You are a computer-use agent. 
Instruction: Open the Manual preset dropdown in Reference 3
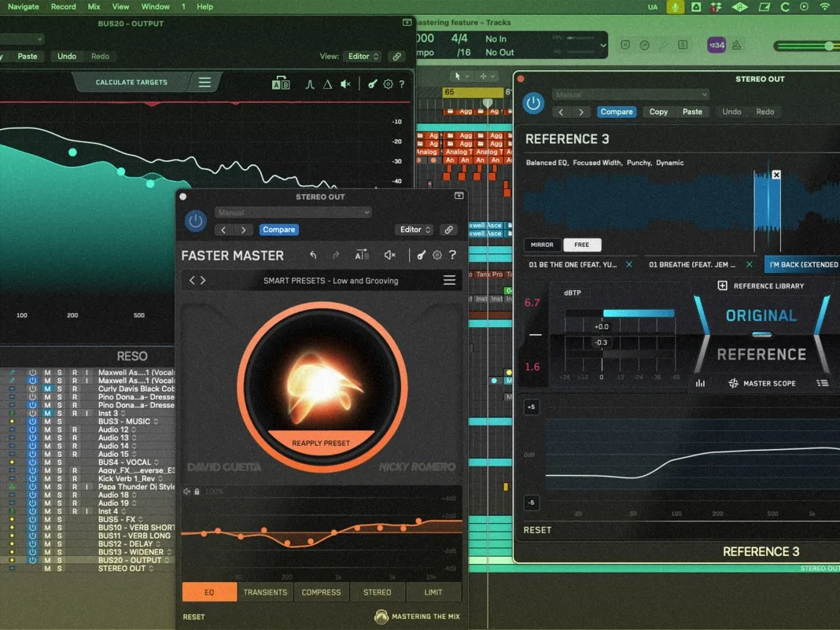(x=631, y=95)
